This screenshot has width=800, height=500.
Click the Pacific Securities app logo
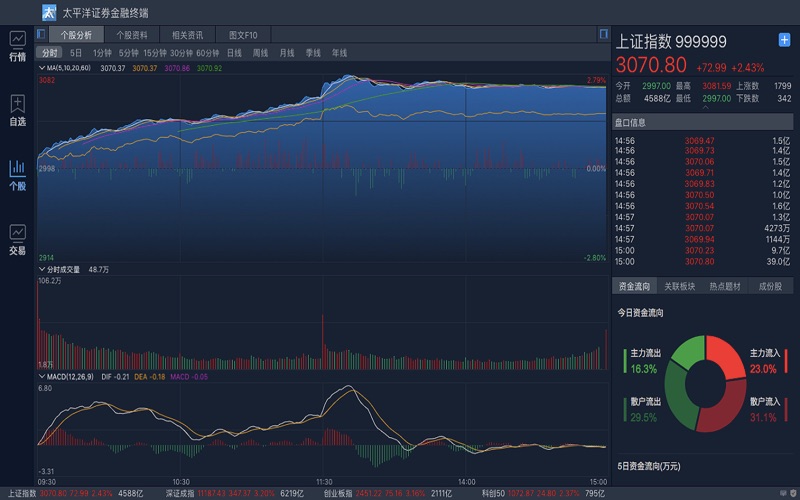(x=49, y=13)
